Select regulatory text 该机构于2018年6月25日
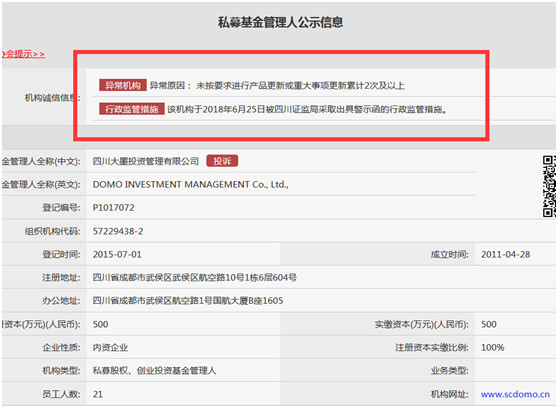 (216, 109)
